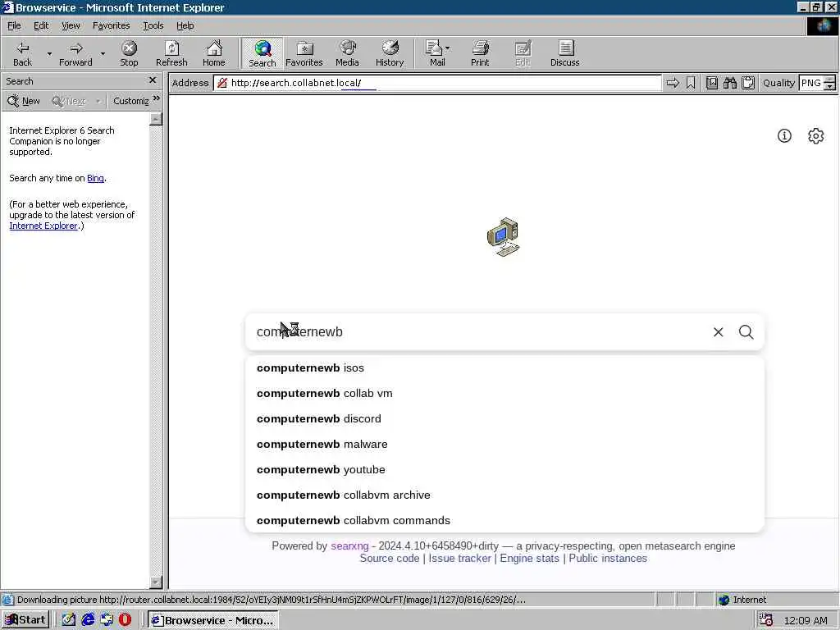Open SearXNG preferences gear icon
840x630 pixels.
(x=816, y=136)
